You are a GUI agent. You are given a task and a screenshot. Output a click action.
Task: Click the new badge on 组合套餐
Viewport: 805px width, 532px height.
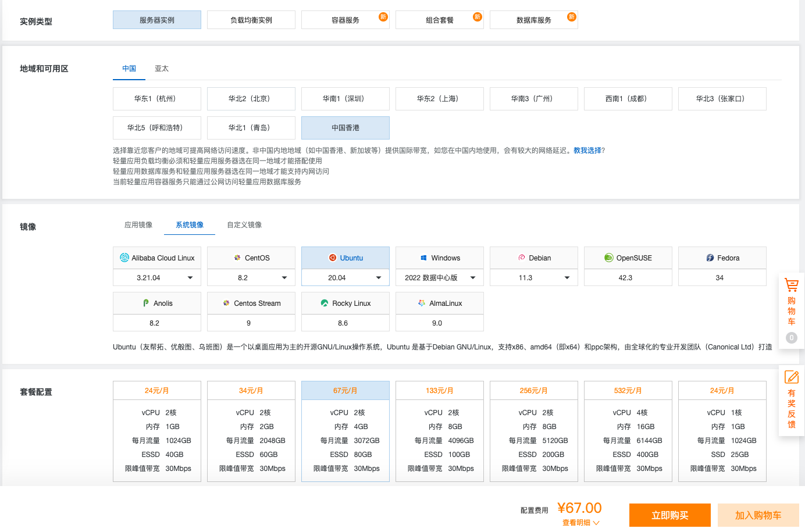point(478,17)
